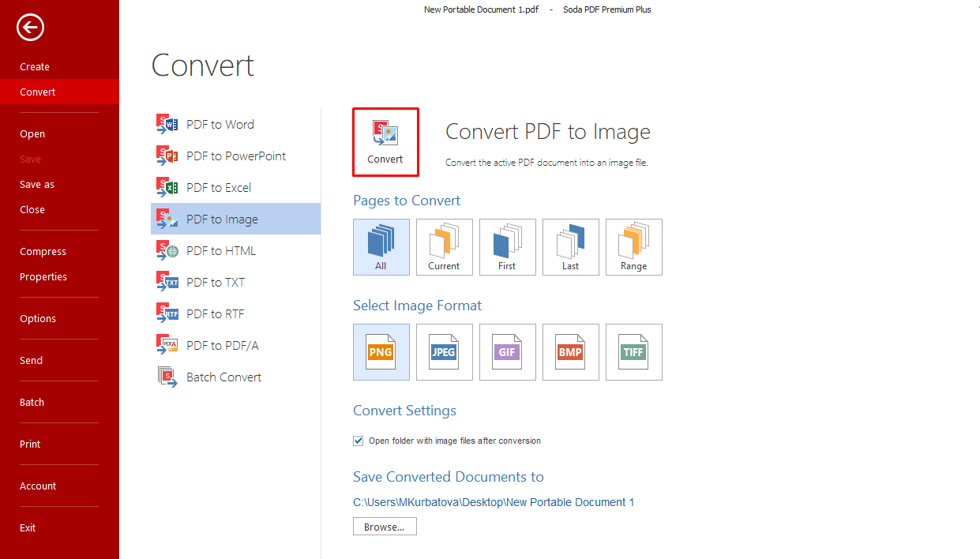Select PDF to HTML conversion
Viewport: 980px width, 559px height.
pyautogui.click(x=221, y=250)
